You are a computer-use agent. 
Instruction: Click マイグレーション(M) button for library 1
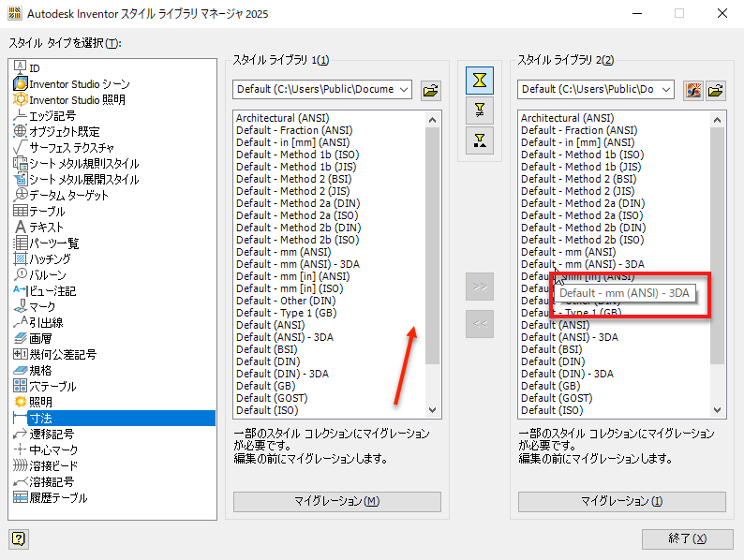[x=337, y=501]
